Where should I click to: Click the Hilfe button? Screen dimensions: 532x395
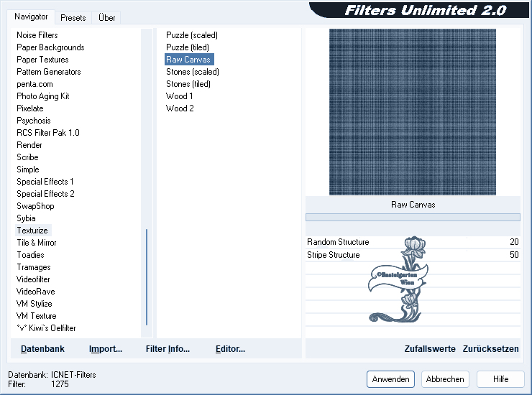tap(500, 379)
